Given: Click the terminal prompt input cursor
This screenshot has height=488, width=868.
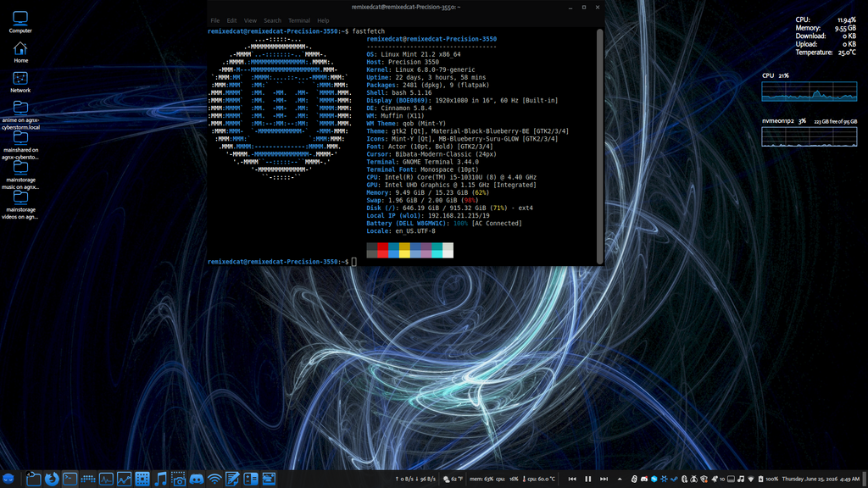Looking at the screenshot, I should pyautogui.click(x=353, y=262).
